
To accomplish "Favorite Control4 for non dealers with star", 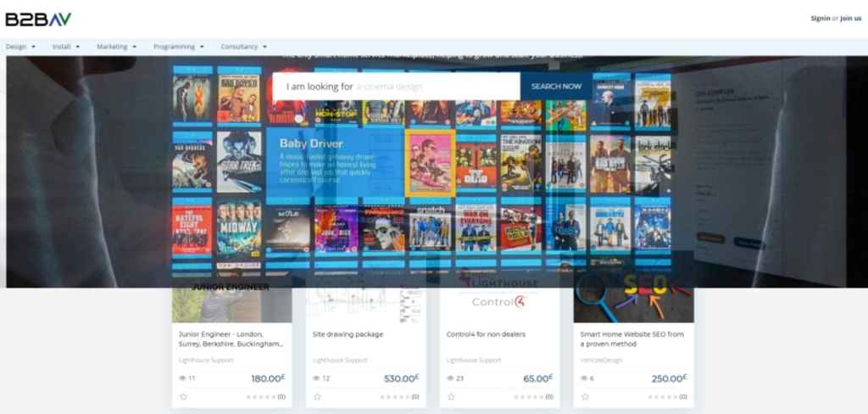I will (x=451, y=397).
